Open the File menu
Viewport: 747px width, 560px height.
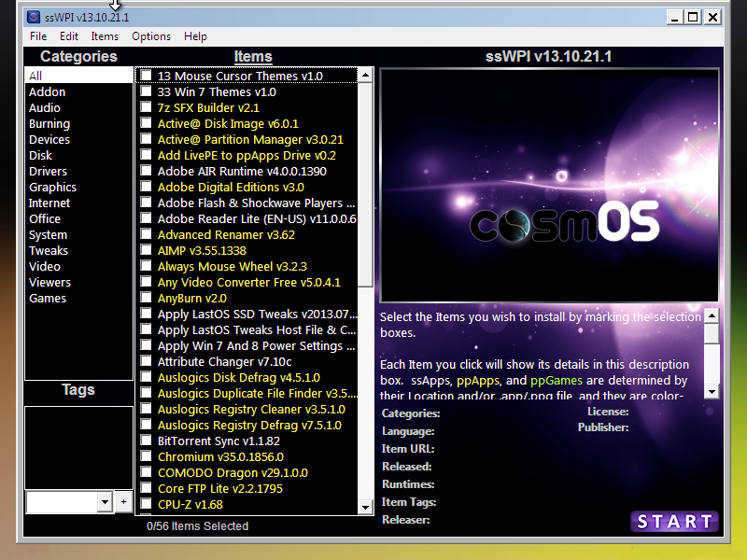pyautogui.click(x=38, y=36)
